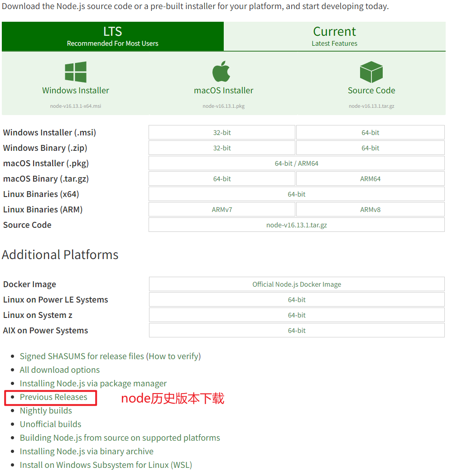Open the Source Code header link

371,91
